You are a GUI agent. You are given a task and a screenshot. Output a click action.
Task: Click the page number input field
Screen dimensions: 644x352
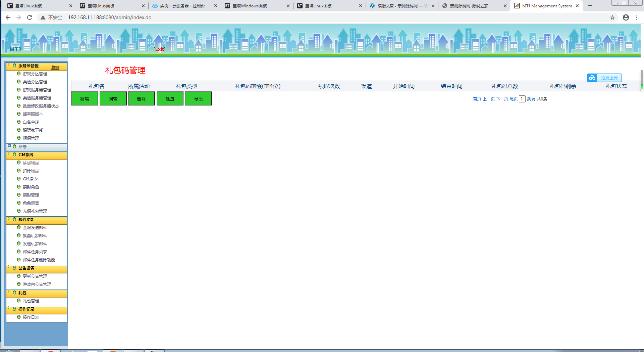click(522, 99)
